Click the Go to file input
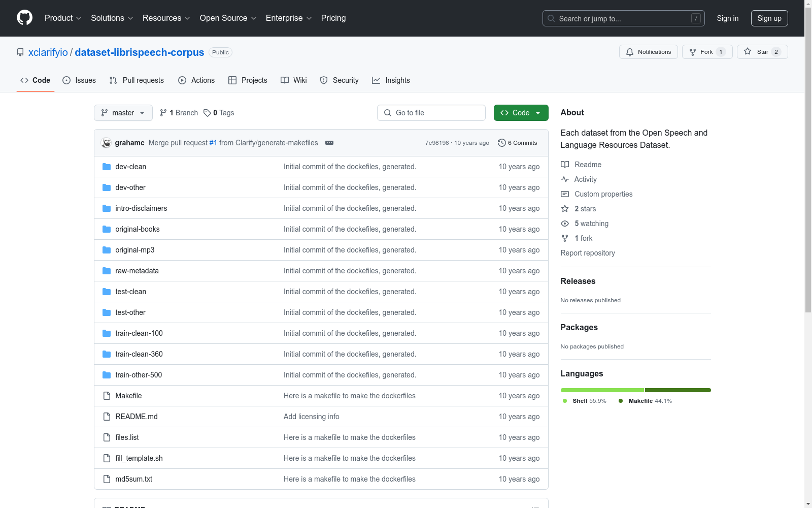 coord(431,113)
